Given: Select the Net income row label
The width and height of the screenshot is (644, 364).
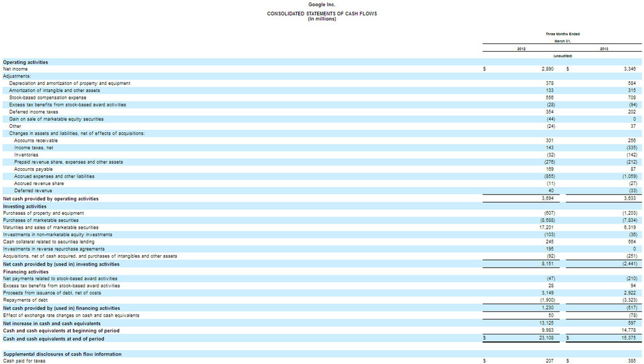Looking at the screenshot, I should point(15,69).
